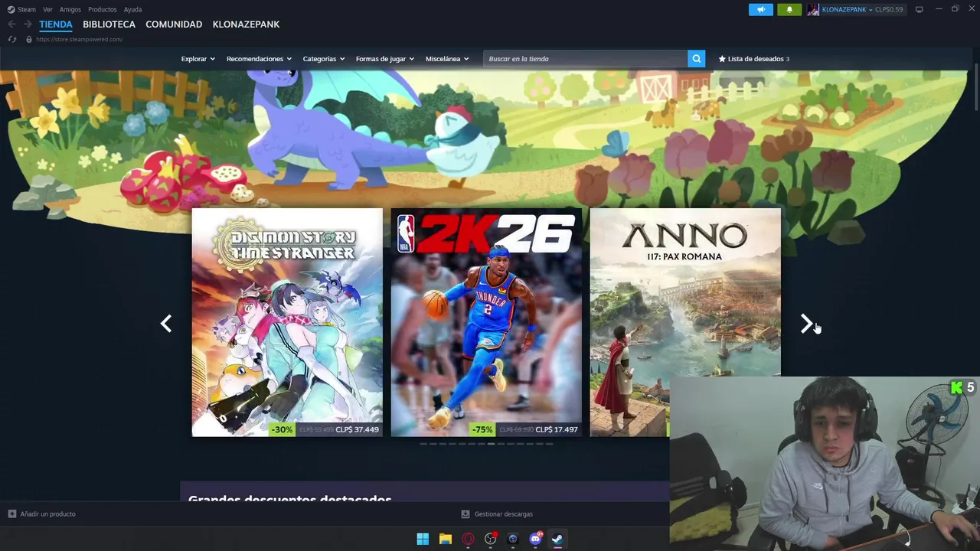Select the last carousel page indicator
The image size is (980, 551).
549,444
